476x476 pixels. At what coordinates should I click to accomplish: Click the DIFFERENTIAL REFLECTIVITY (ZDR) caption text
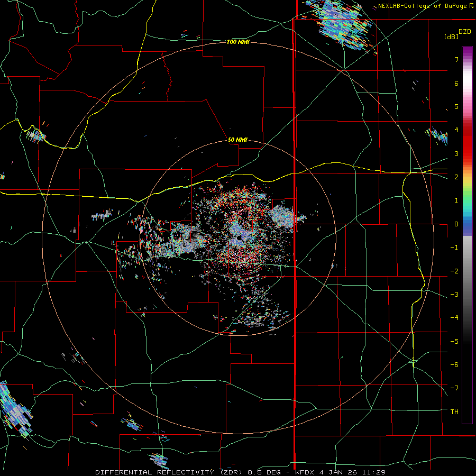coord(169,472)
